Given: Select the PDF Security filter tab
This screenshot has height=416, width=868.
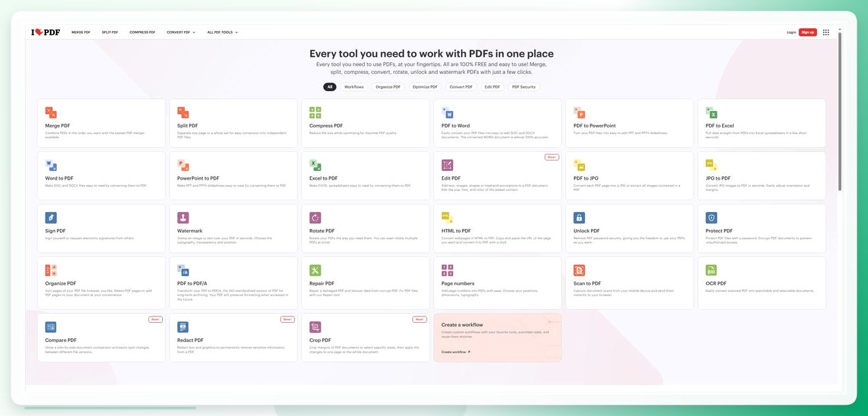Looking at the screenshot, I should 524,87.
